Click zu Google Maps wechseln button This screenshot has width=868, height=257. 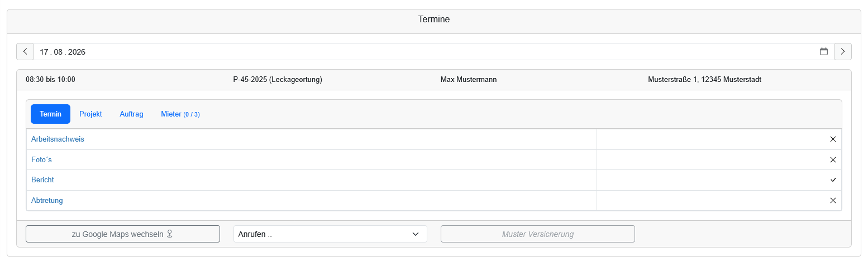(x=123, y=234)
